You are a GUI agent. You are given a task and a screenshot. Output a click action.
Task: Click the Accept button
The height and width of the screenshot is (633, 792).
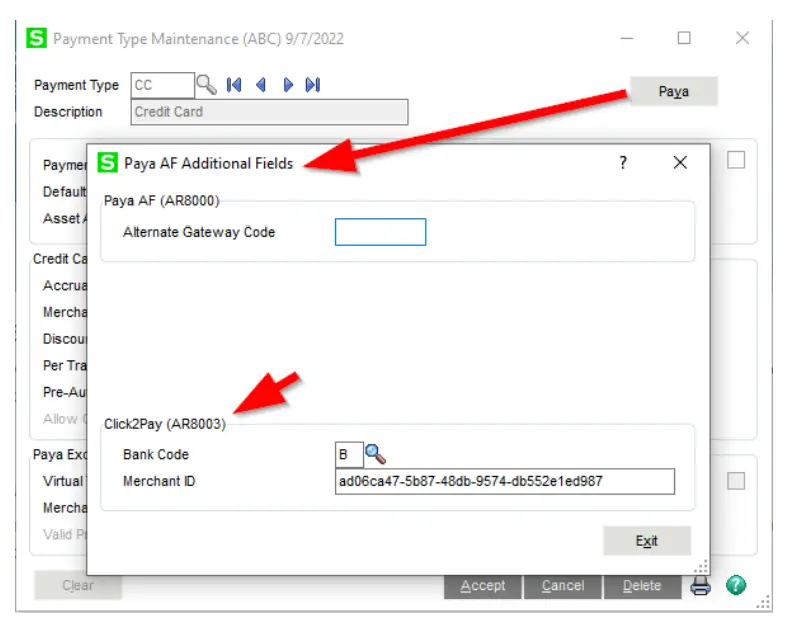tap(483, 586)
